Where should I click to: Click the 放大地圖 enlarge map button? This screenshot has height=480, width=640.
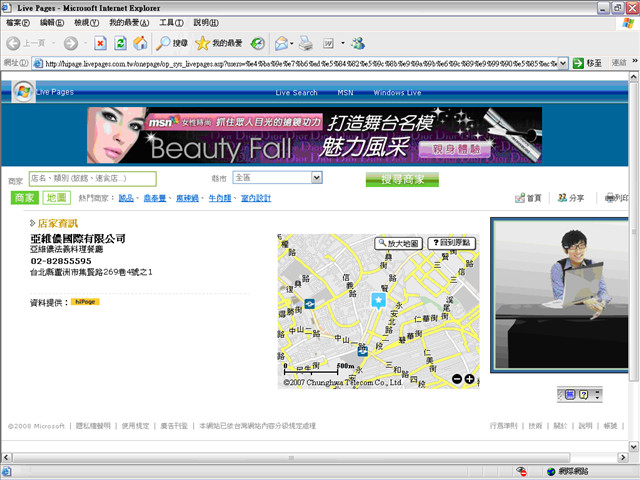398,243
